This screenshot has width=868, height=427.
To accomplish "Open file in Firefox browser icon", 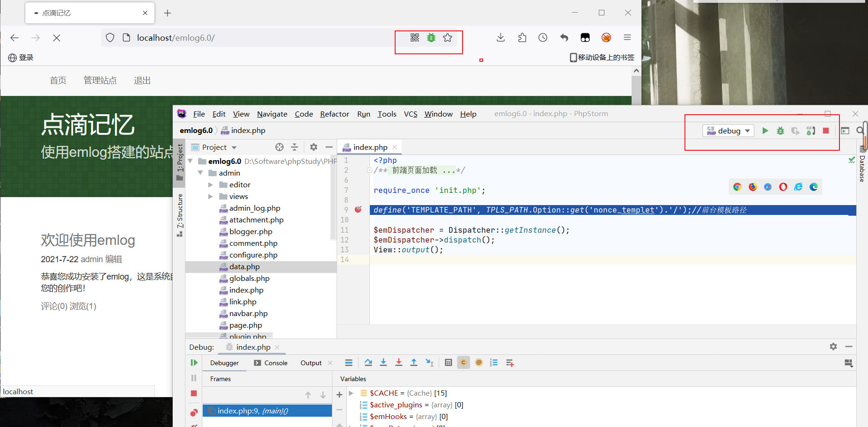I will coord(753,187).
